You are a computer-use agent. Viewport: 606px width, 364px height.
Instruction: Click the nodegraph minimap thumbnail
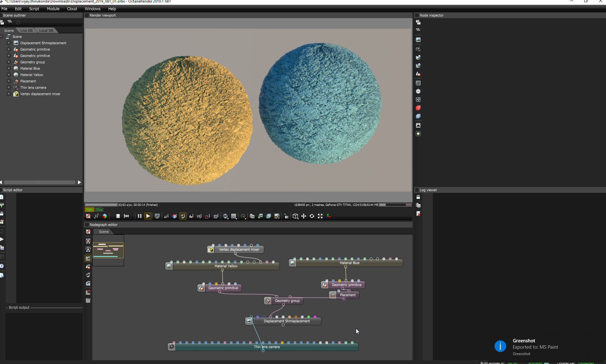click(108, 250)
